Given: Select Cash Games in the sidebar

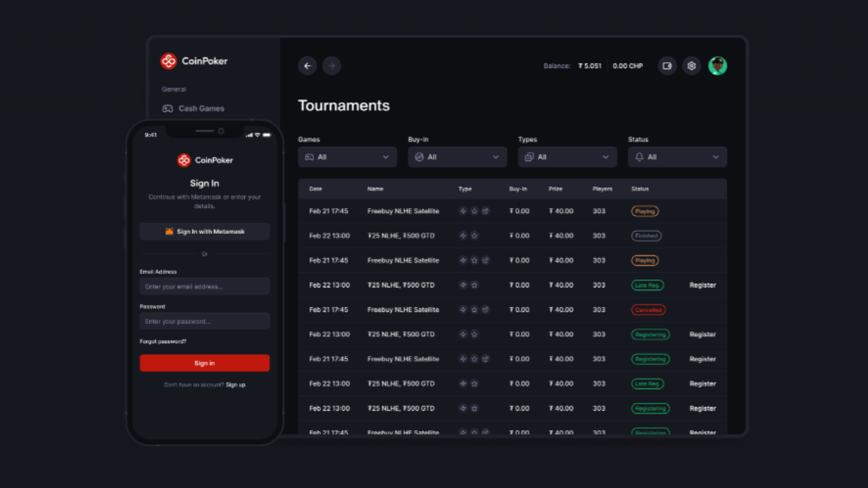Looking at the screenshot, I should coord(201,108).
